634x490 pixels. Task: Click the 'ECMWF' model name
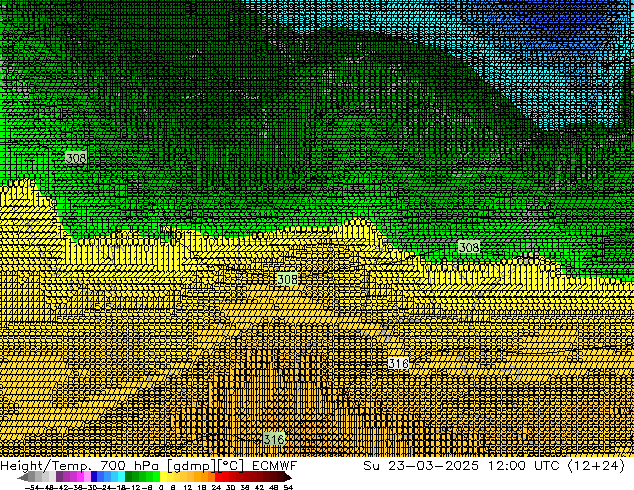tap(274, 466)
